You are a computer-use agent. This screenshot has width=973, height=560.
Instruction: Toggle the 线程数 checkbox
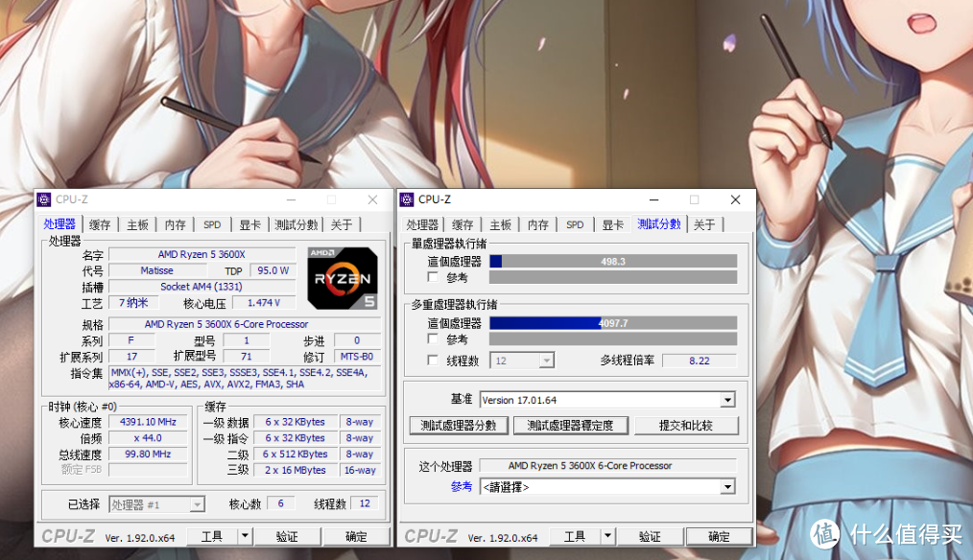433,361
